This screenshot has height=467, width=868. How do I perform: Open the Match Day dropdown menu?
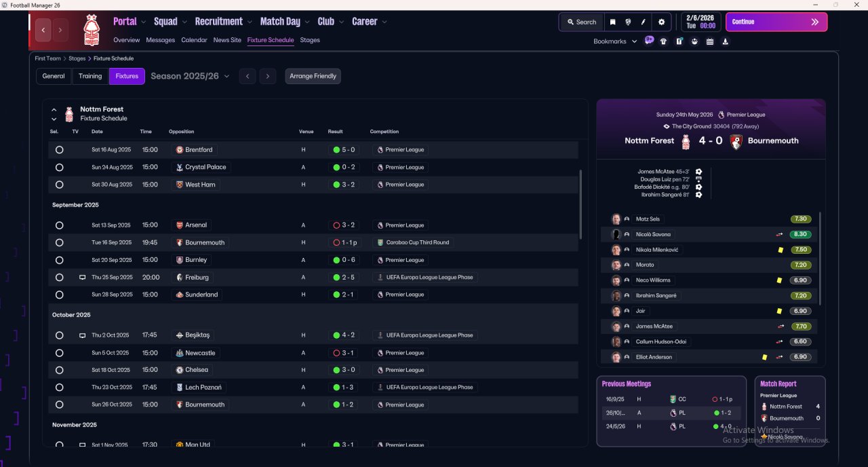pos(285,22)
